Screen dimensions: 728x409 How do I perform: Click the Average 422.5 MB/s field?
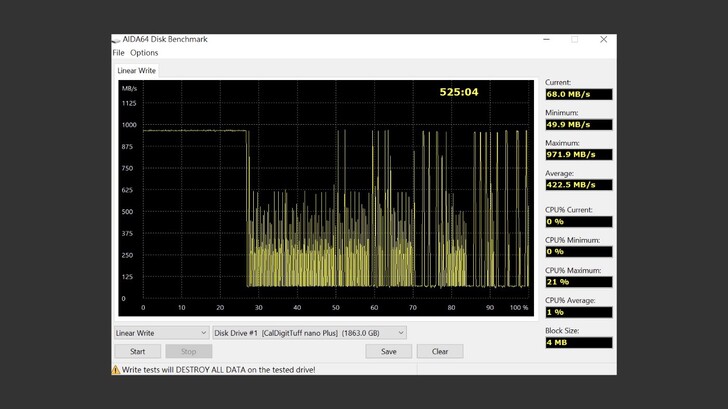578,185
